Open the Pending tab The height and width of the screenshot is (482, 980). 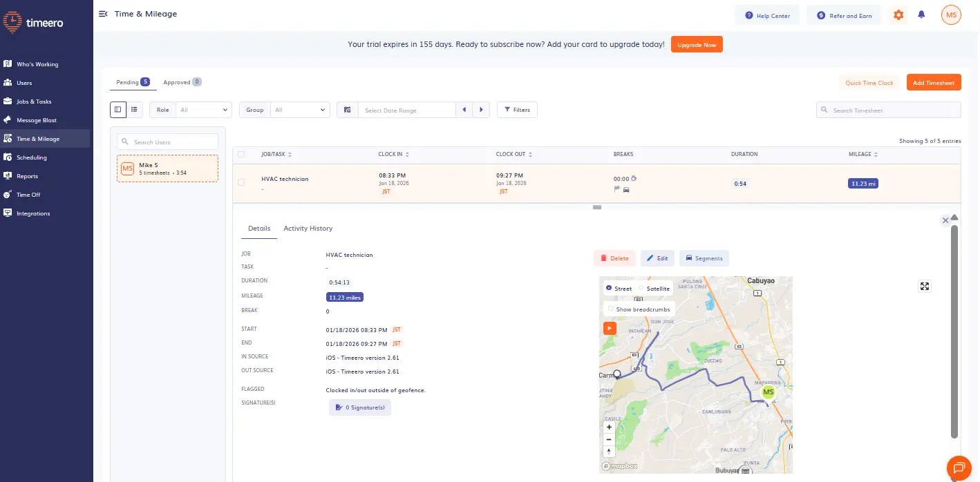coord(133,82)
